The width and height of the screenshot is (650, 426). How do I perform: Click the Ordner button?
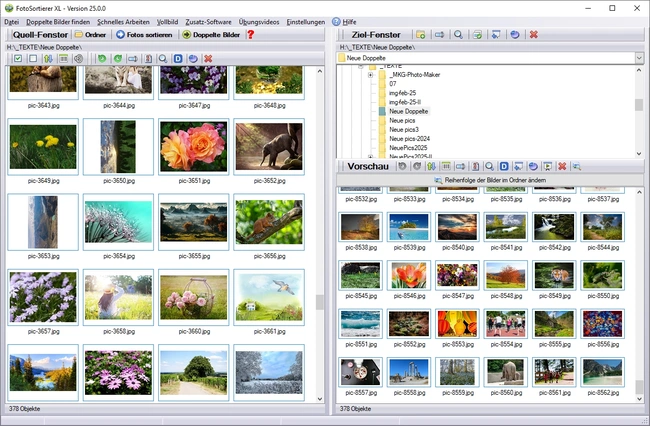pos(90,35)
